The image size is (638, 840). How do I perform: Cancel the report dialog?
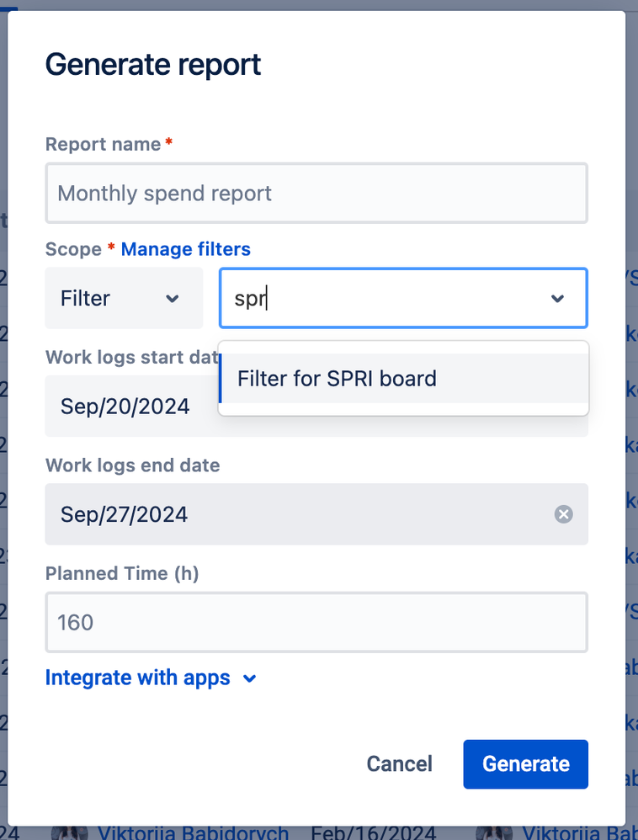[x=399, y=763]
